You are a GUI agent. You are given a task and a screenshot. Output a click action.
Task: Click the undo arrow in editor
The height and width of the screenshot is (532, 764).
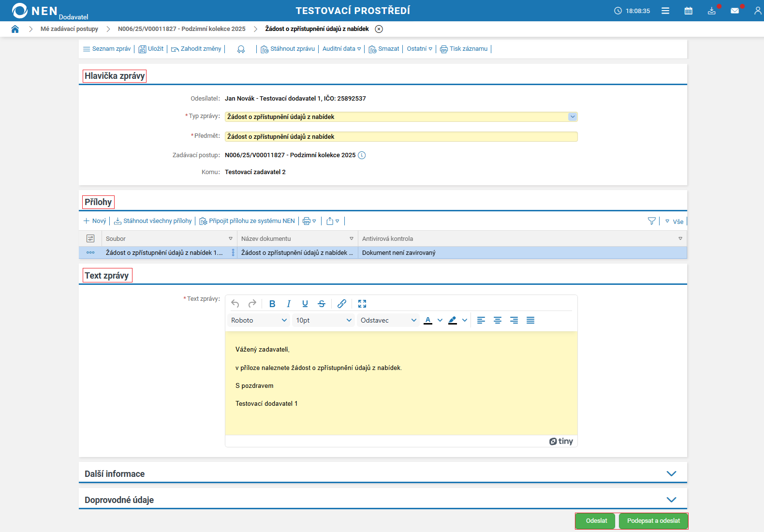click(235, 304)
